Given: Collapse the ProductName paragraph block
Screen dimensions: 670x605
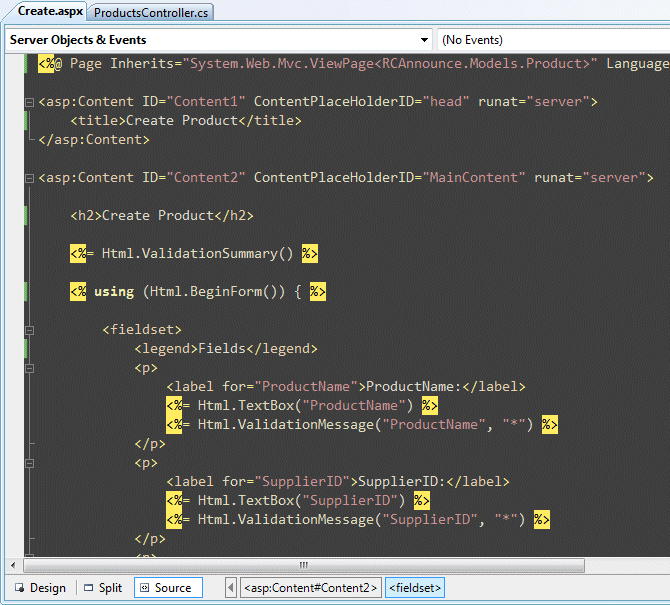Looking at the screenshot, I should pyautogui.click(x=29, y=368).
